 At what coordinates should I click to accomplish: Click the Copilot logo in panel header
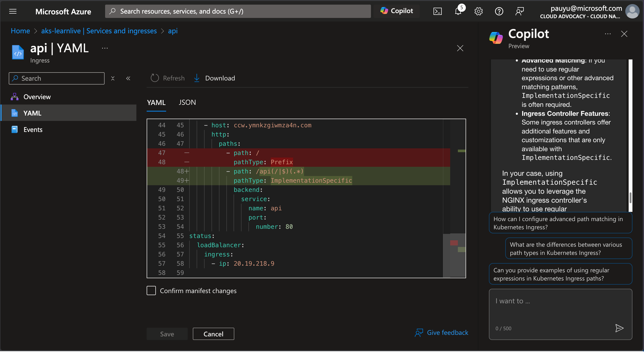point(496,38)
